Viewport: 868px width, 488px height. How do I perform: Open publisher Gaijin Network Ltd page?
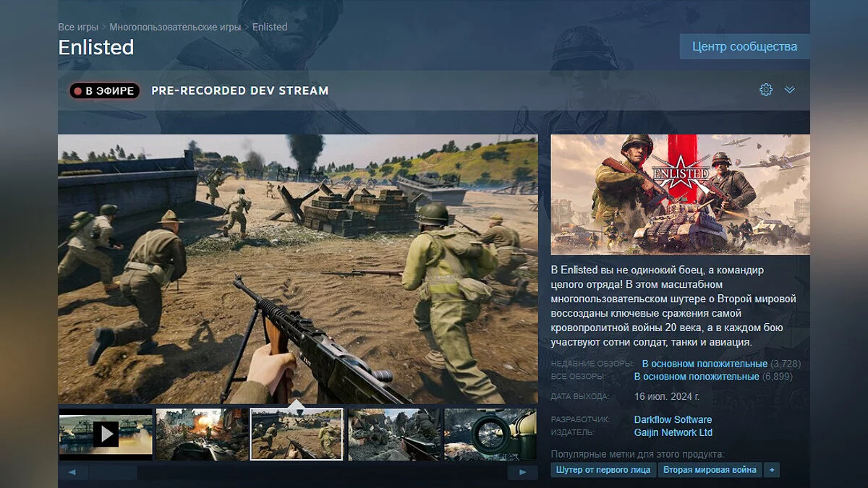(x=673, y=432)
